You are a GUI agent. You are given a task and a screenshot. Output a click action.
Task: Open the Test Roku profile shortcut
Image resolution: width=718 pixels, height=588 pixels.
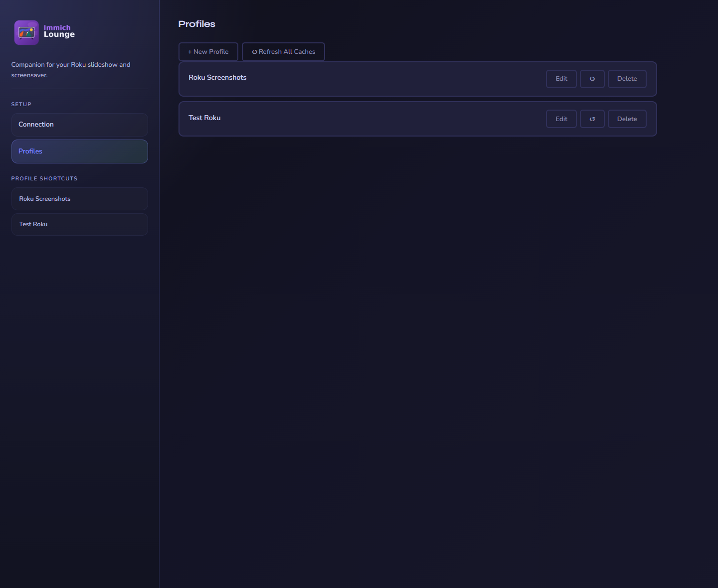pyautogui.click(x=79, y=224)
